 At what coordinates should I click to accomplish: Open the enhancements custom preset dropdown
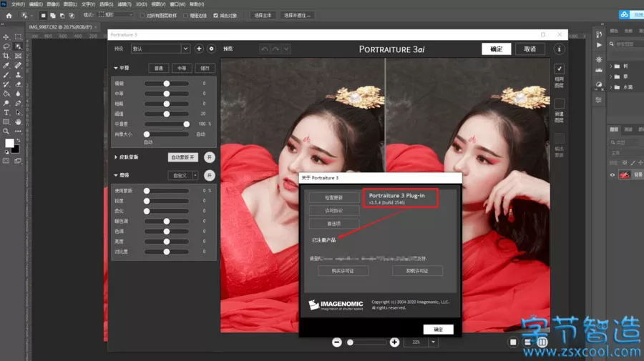point(195,175)
